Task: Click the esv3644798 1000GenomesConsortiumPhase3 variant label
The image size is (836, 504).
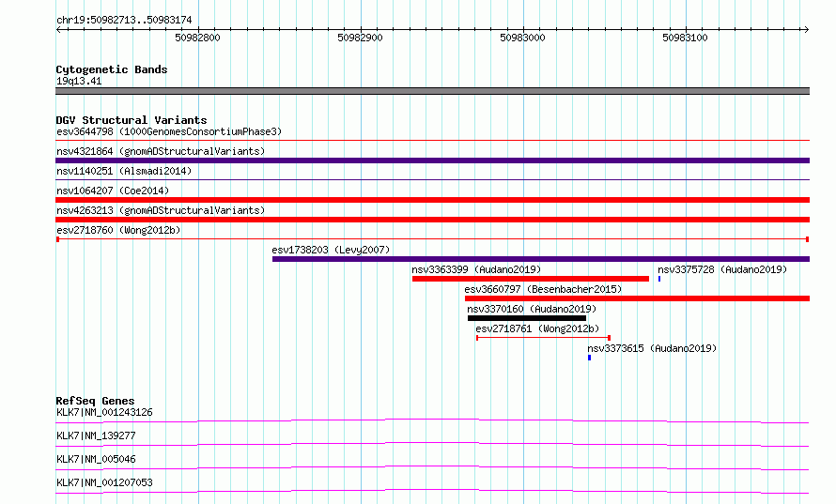Action: tap(169, 131)
